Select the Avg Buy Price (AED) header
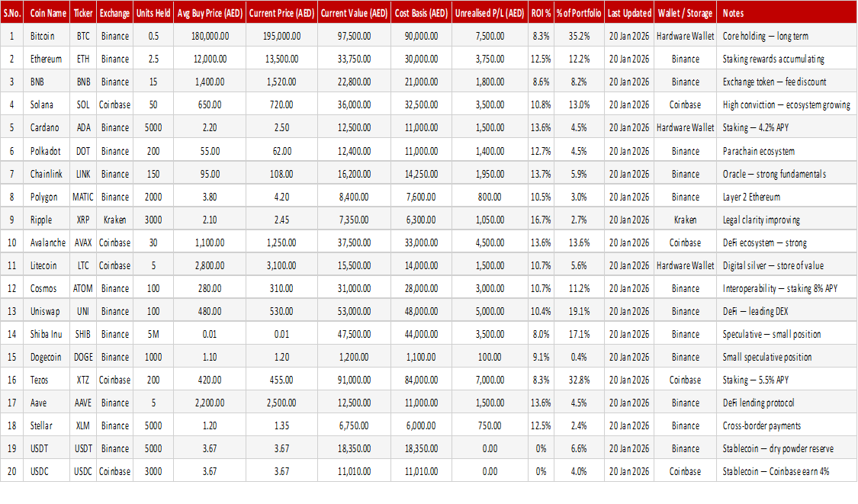The height and width of the screenshot is (504, 858). tap(210, 13)
